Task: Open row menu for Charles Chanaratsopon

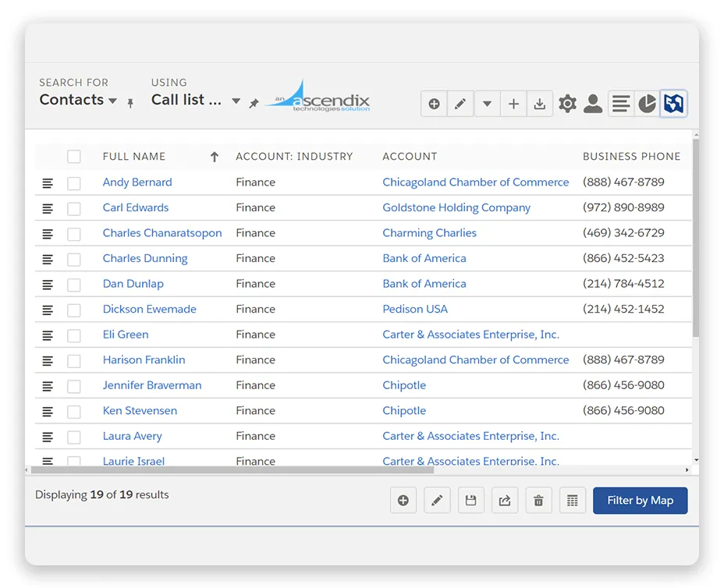Action: point(48,234)
